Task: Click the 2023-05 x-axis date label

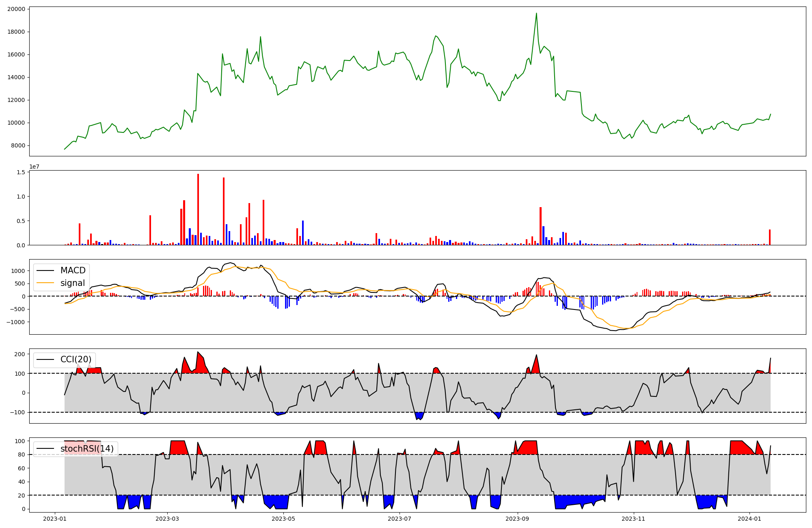Action: (283, 519)
